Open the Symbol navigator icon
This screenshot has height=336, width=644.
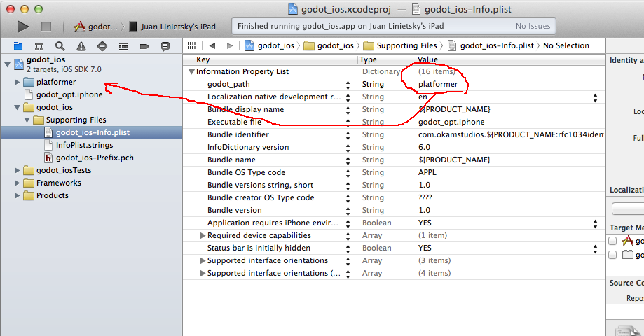point(39,46)
